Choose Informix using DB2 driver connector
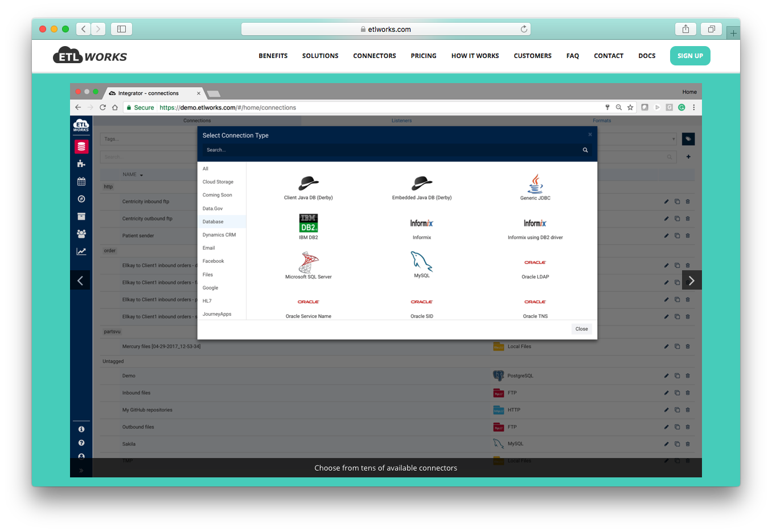 point(535,229)
